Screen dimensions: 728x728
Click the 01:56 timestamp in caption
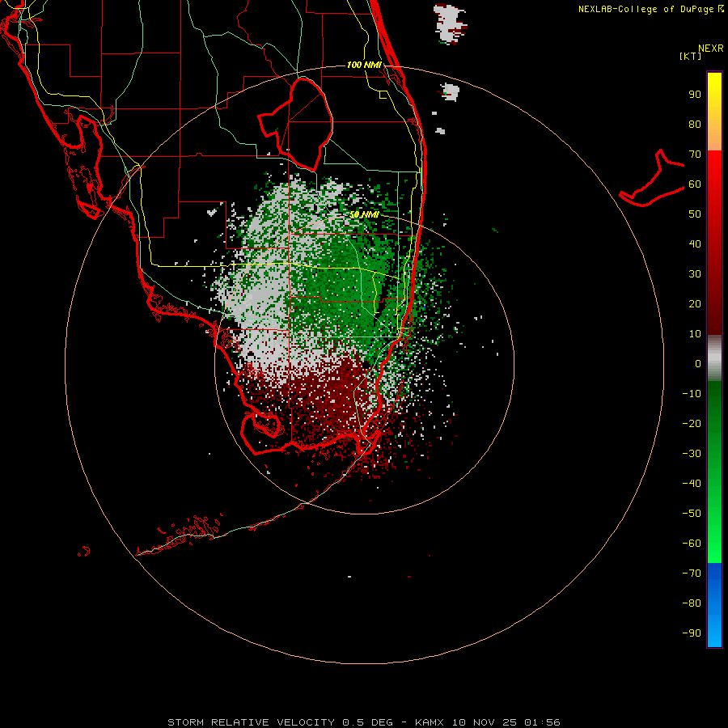pos(542,722)
